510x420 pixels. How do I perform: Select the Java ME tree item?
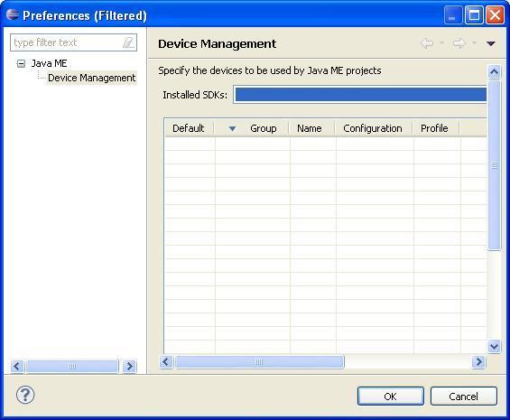(49, 63)
